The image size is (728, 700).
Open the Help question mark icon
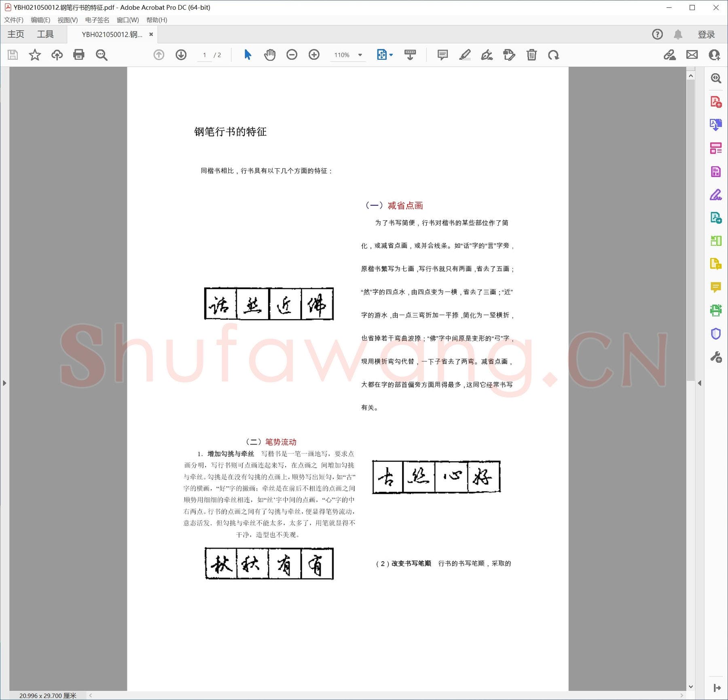pyautogui.click(x=658, y=34)
